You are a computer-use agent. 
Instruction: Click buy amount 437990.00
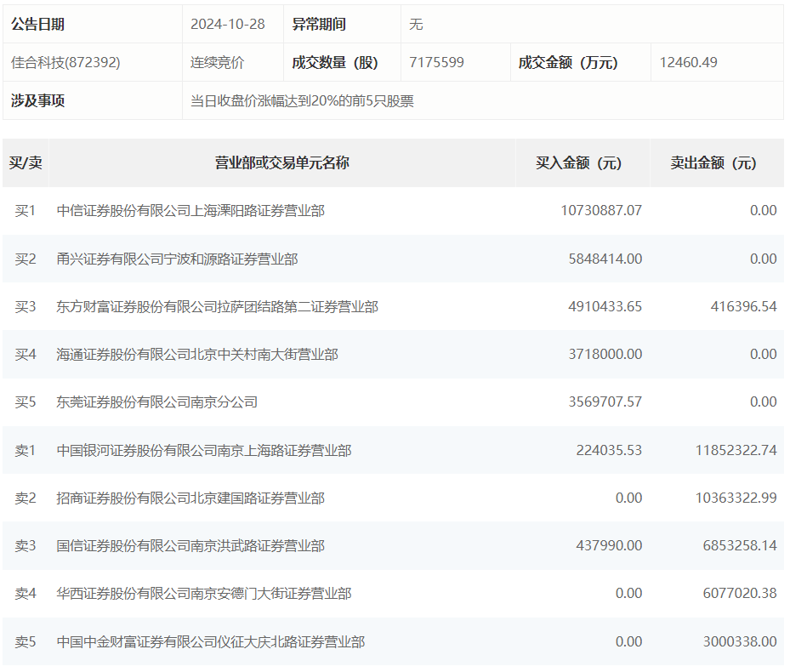tap(609, 545)
